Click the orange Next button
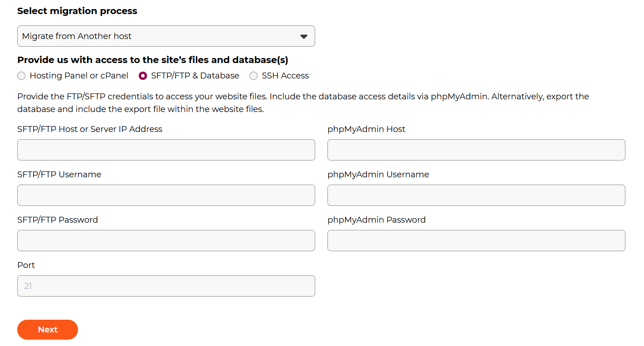Viewport: 644px width, 346px height. 48,330
